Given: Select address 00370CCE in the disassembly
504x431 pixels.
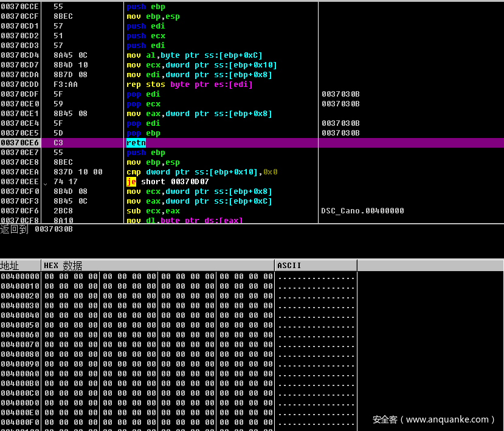Looking at the screenshot, I should point(20,7).
